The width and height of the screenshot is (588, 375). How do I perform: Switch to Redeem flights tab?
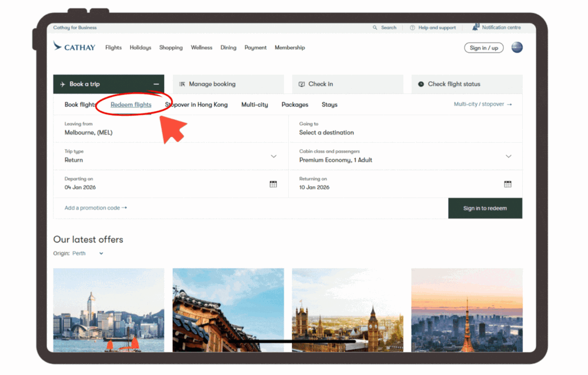pyautogui.click(x=131, y=105)
